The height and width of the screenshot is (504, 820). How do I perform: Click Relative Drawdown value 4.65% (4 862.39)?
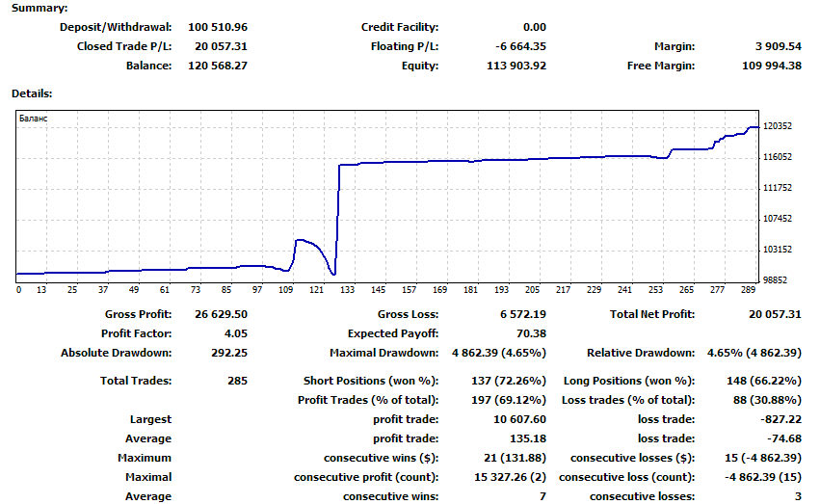point(754,353)
